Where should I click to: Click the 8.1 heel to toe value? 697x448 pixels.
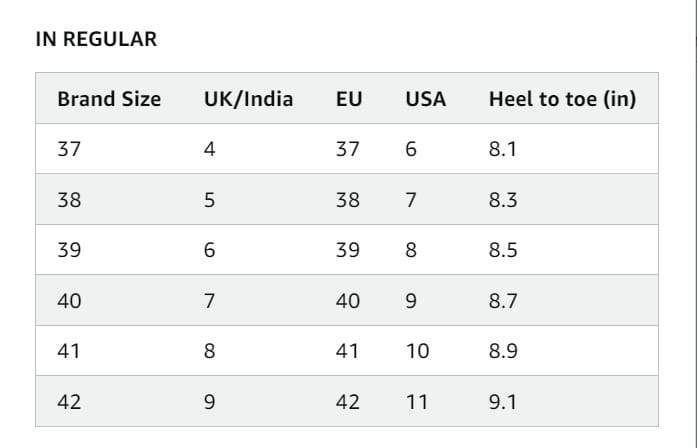pyautogui.click(x=502, y=149)
